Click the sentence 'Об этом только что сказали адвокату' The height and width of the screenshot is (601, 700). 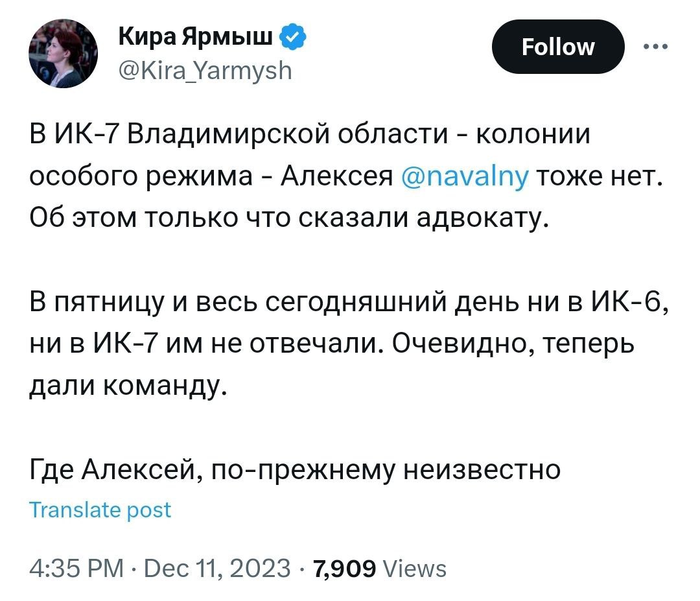pyautogui.click(x=289, y=217)
